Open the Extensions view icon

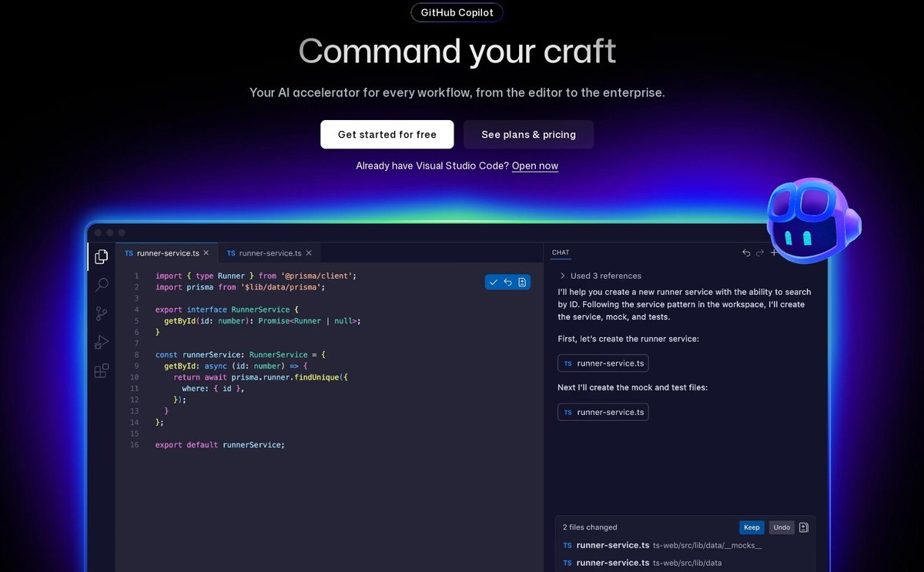pos(101,370)
